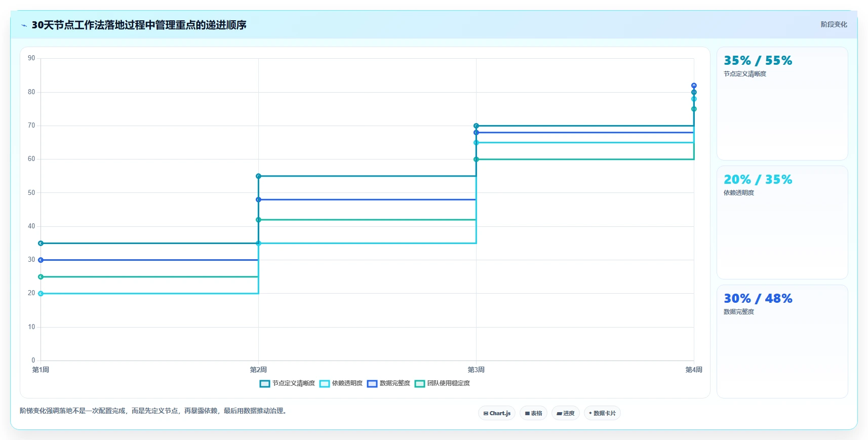Click the 数据完整度 point at 第4周 (82)
Image resolution: width=868 pixels, height=440 pixels.
[694, 86]
